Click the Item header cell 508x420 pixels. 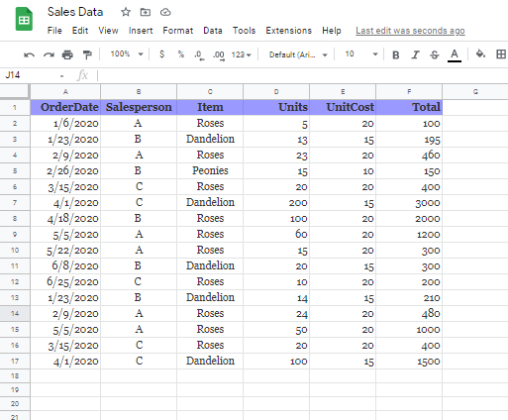point(210,107)
